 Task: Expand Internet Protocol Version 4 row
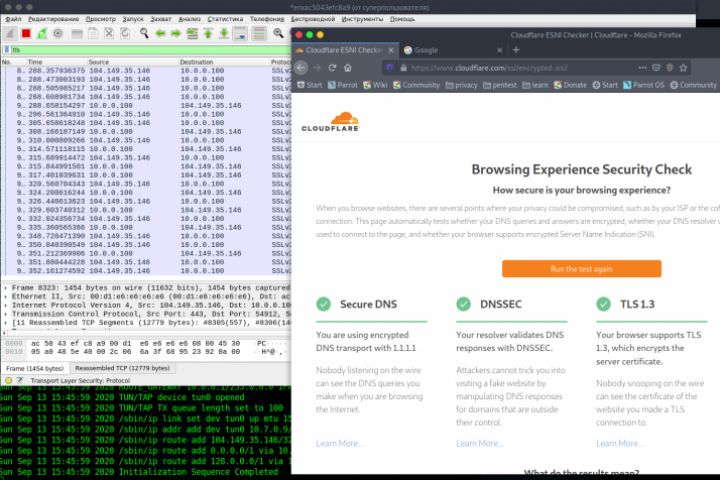6,305
